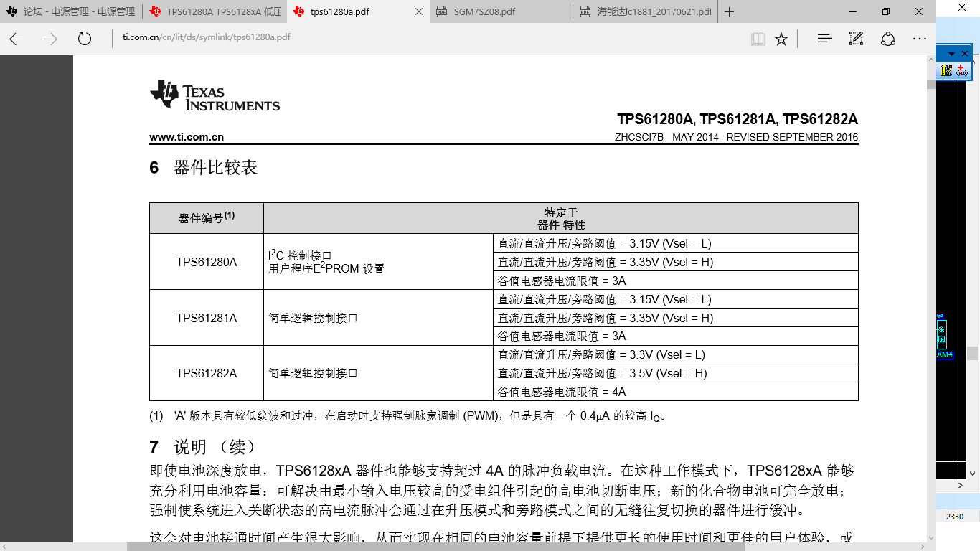Viewport: 980px width, 551px height.
Task: Click the red plus FLD icon
Action: (962, 70)
